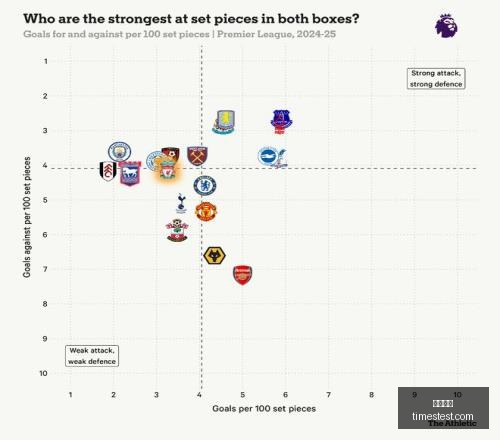Select the Aston Villa crest

(224, 122)
